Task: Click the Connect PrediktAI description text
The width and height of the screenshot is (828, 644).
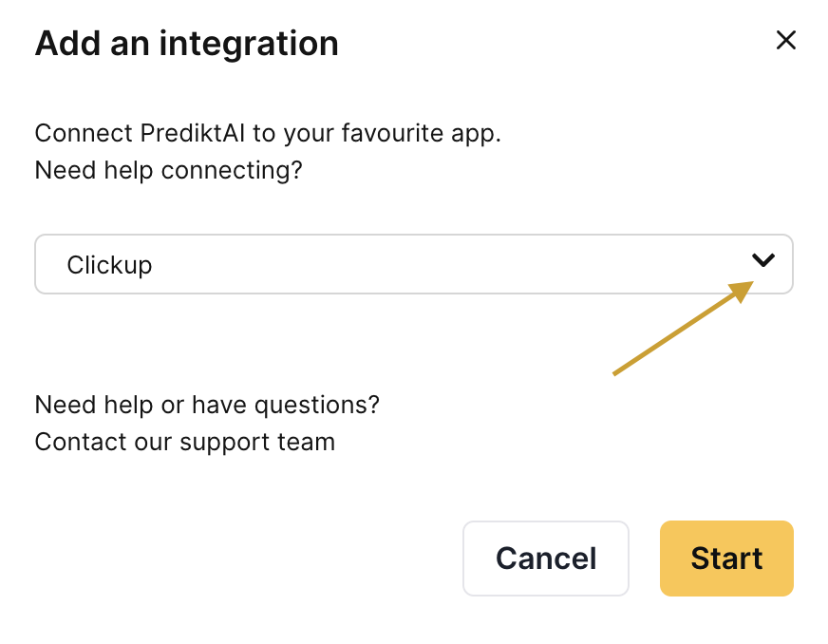Action: (267, 133)
